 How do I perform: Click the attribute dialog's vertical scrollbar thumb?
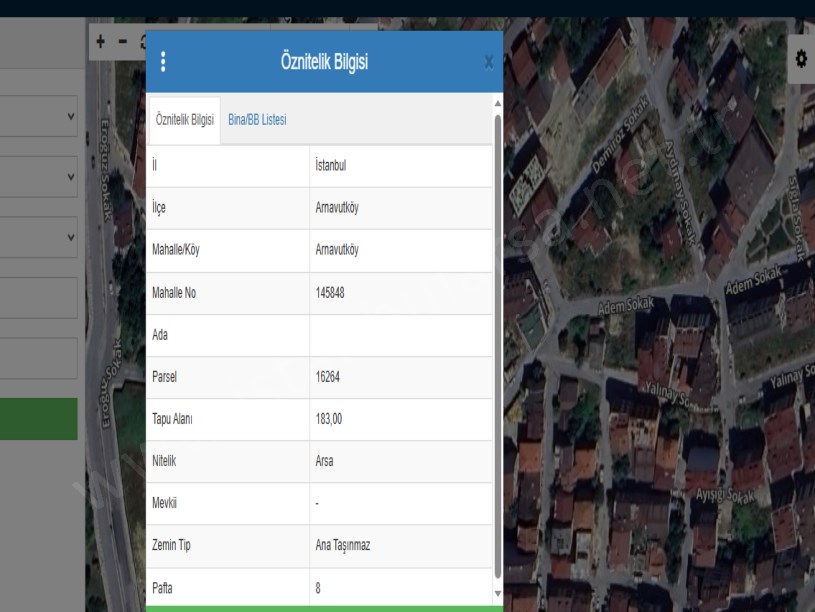click(498, 340)
